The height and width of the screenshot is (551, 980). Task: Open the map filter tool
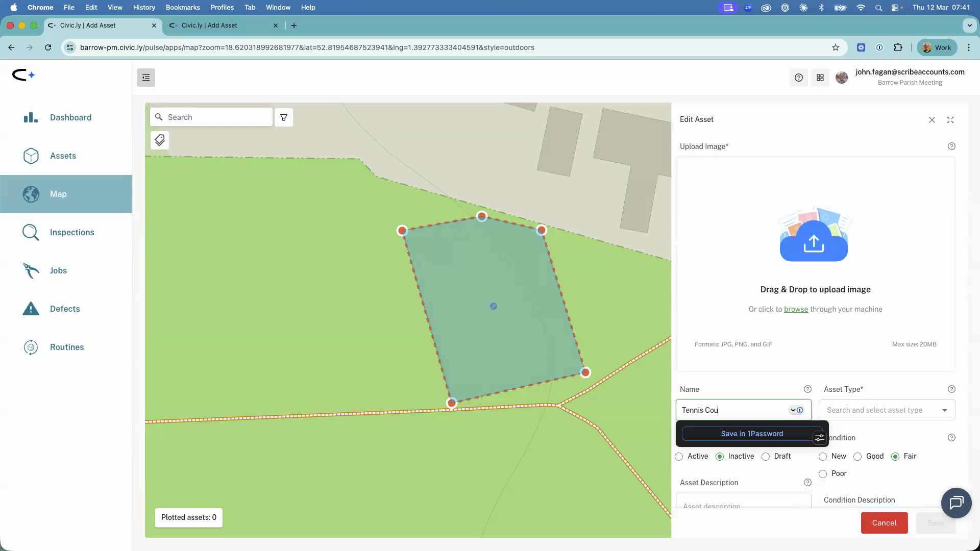coord(284,117)
